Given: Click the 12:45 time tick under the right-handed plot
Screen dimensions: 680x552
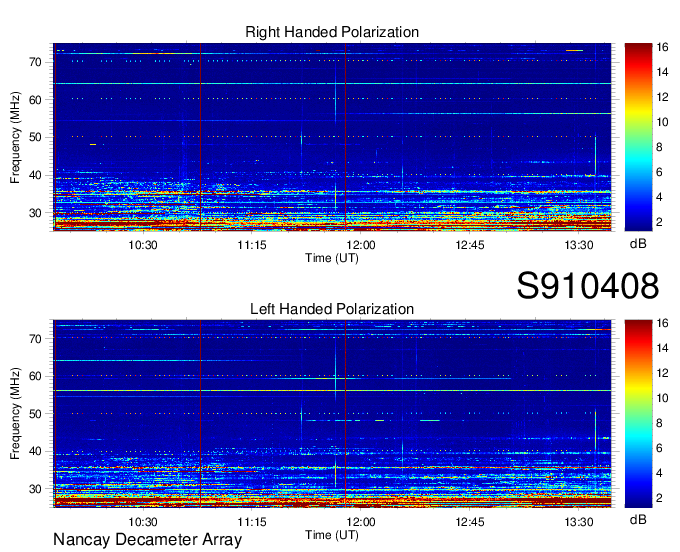Looking at the screenshot, I should pos(470,245).
